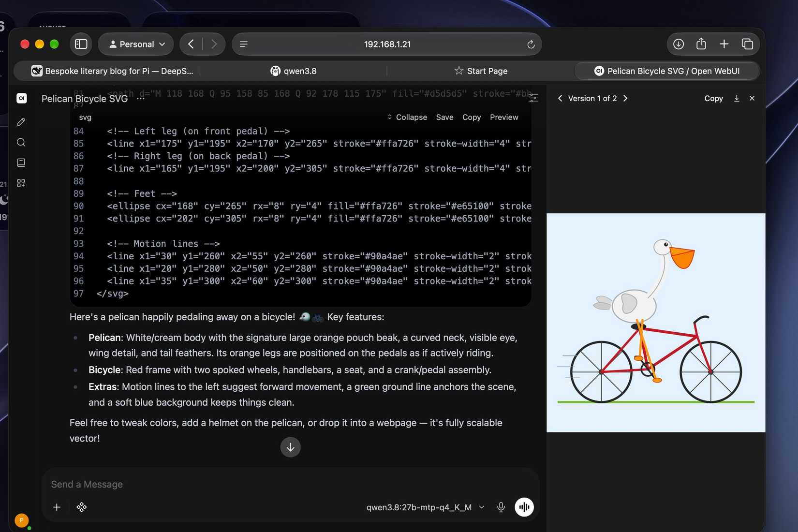The image size is (798, 532).
Task: Download the artifact
Action: point(737,98)
